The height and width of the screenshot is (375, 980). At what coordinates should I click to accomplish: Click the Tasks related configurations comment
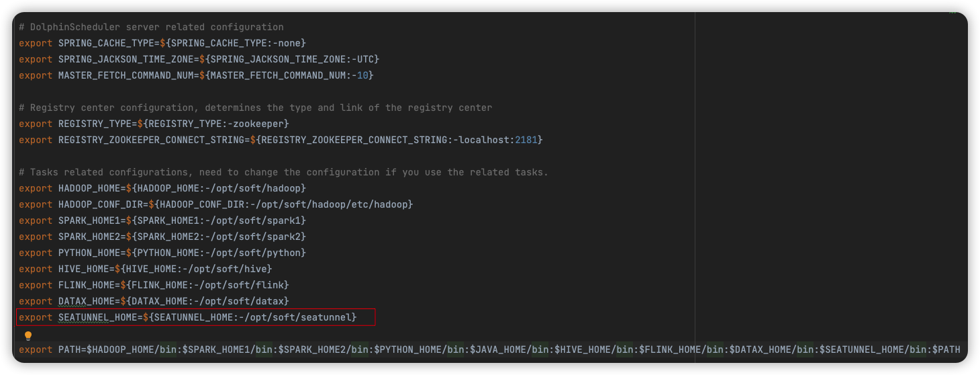click(283, 172)
